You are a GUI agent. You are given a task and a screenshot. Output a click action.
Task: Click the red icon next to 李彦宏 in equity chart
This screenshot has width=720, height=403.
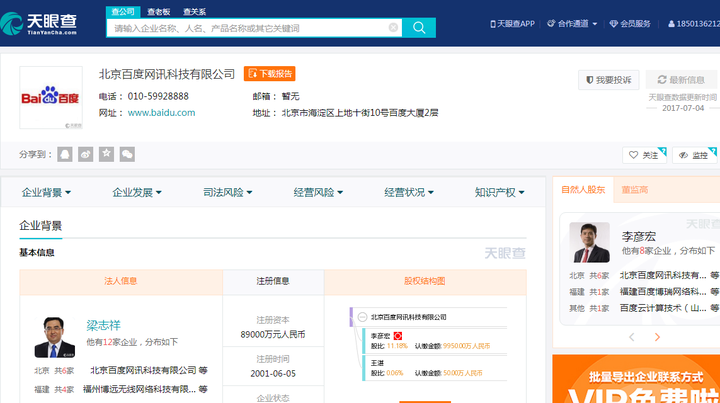[398, 336]
